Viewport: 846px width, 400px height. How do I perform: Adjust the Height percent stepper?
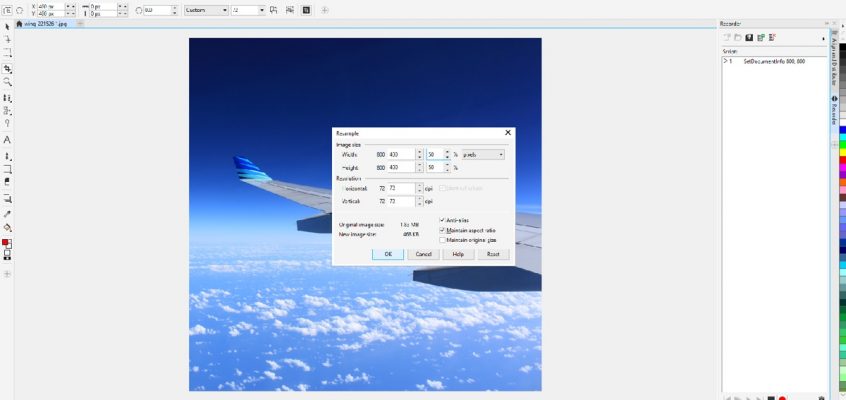[447, 168]
